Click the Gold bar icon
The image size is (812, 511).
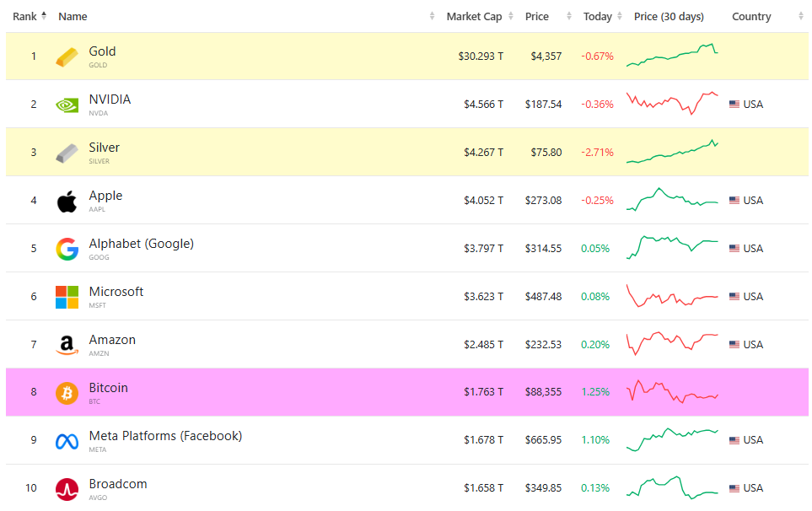67,56
